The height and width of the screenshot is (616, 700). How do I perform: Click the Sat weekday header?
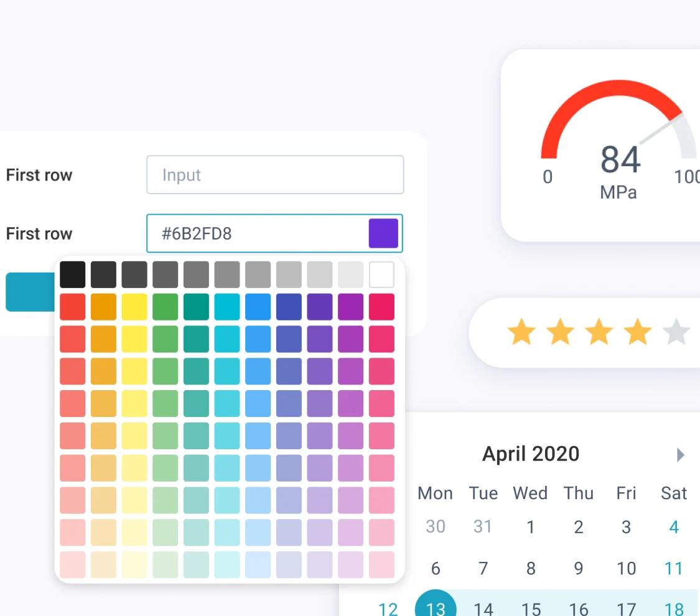coord(674,493)
